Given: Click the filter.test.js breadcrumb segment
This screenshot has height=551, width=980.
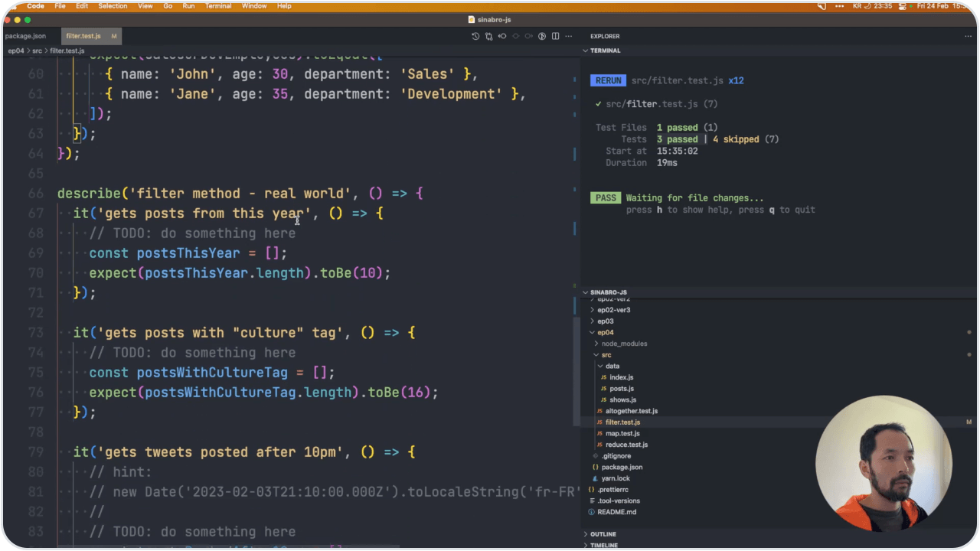Looking at the screenshot, I should pyautogui.click(x=67, y=51).
